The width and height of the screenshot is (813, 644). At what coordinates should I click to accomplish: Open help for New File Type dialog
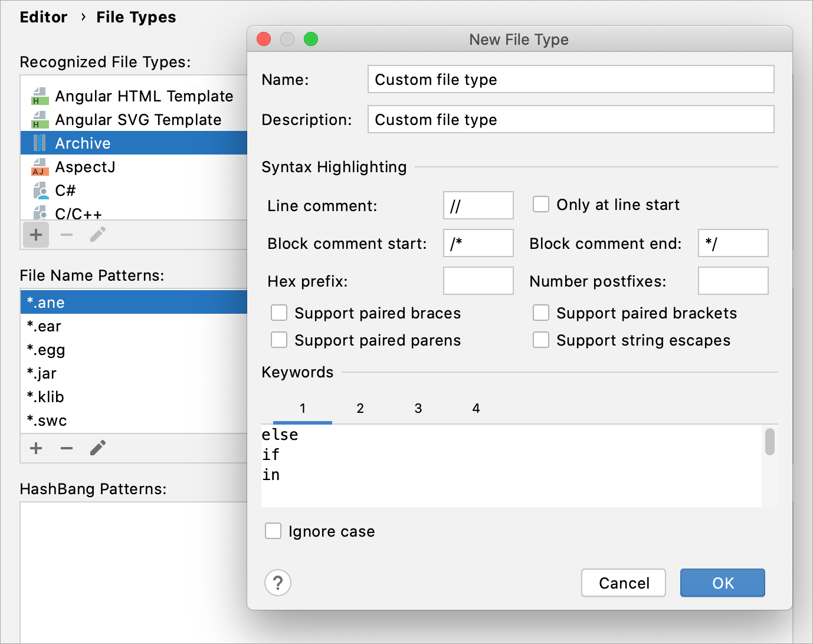(278, 583)
